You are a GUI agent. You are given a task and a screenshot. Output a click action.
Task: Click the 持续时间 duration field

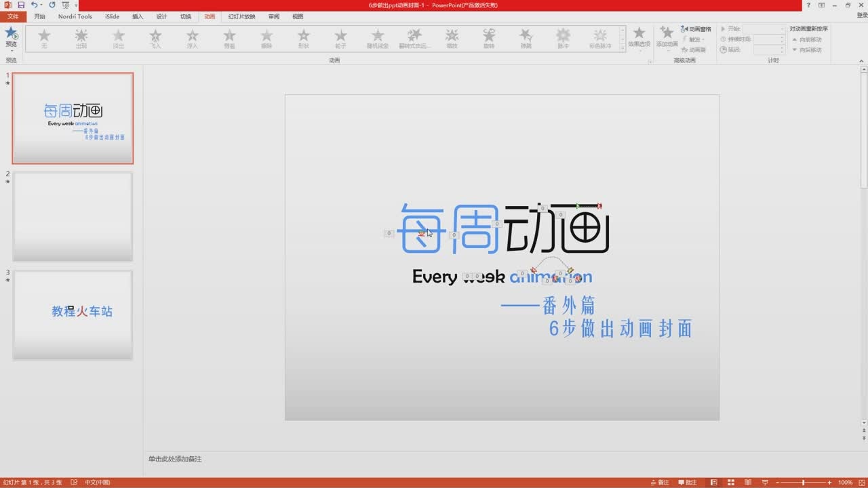[769, 39]
